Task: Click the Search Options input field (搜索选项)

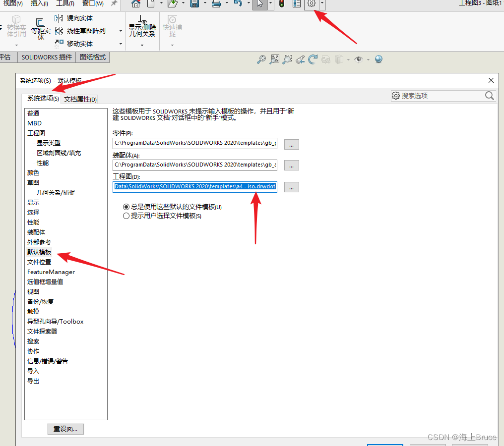Action: point(442,96)
